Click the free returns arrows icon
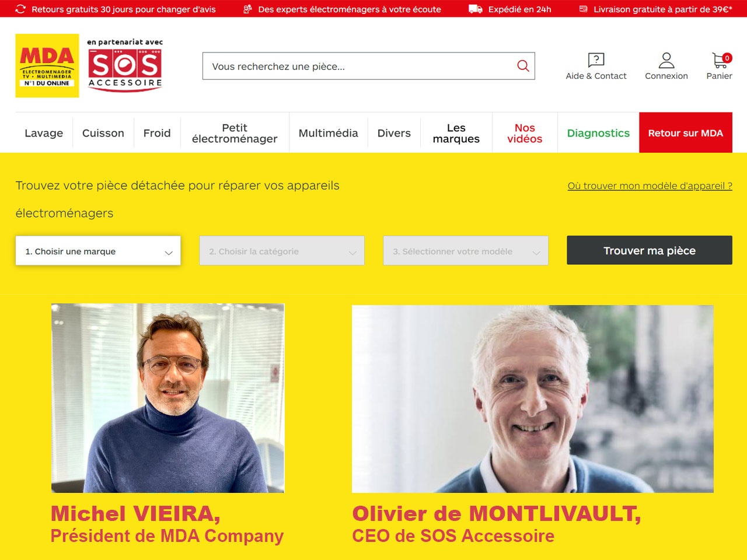Screen dimensions: 747x560 [x=20, y=9]
